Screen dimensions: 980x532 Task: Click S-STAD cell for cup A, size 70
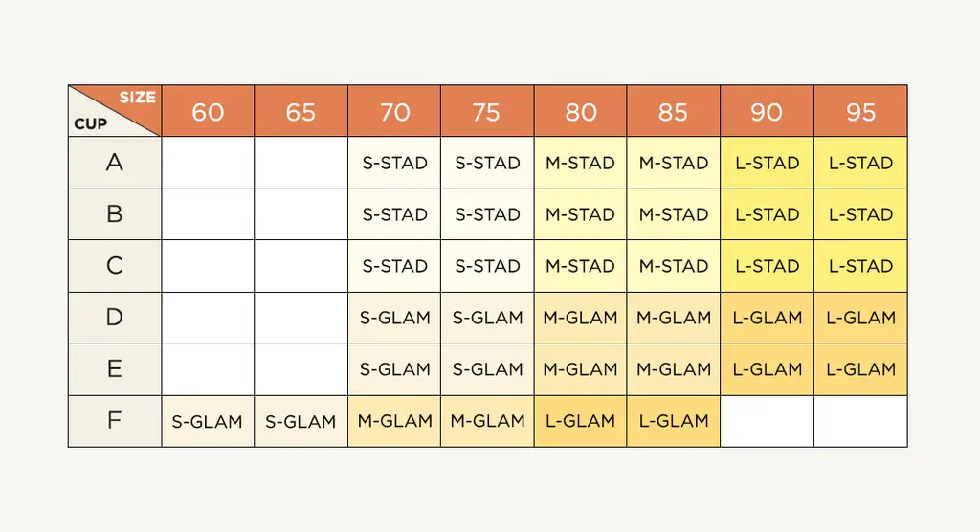coord(394,163)
